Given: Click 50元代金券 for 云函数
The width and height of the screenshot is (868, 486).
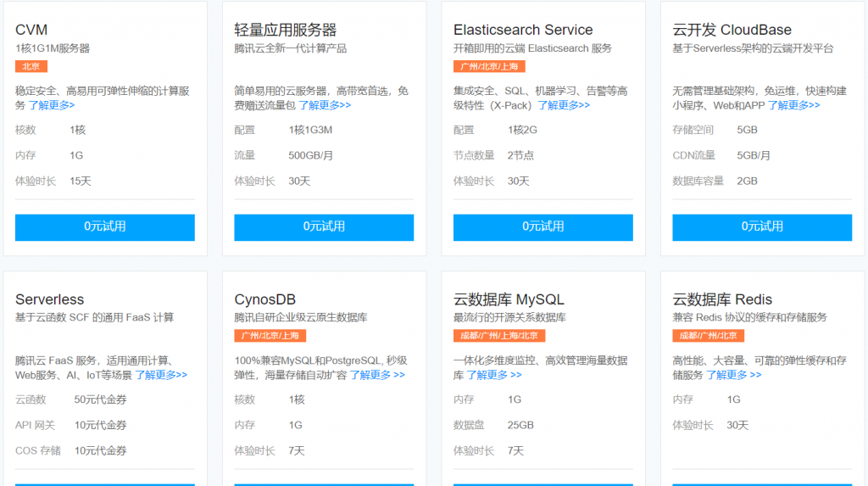Looking at the screenshot, I should [100, 399].
